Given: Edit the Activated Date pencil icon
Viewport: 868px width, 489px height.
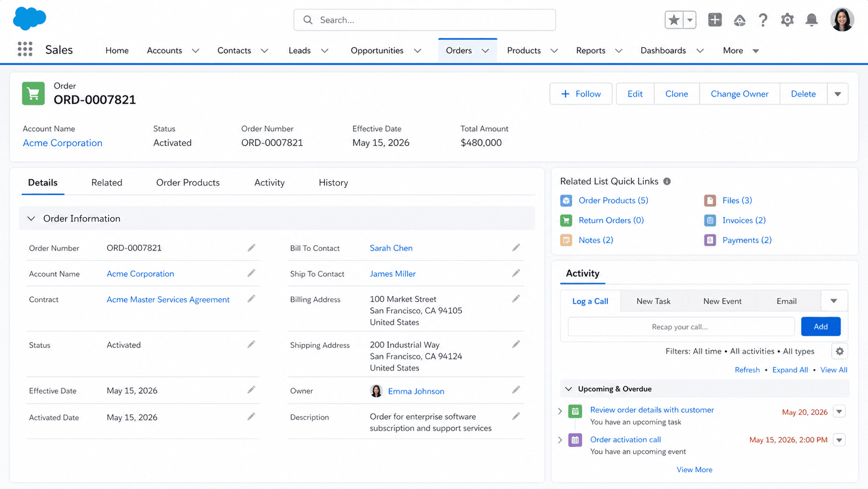Looking at the screenshot, I should [x=251, y=417].
